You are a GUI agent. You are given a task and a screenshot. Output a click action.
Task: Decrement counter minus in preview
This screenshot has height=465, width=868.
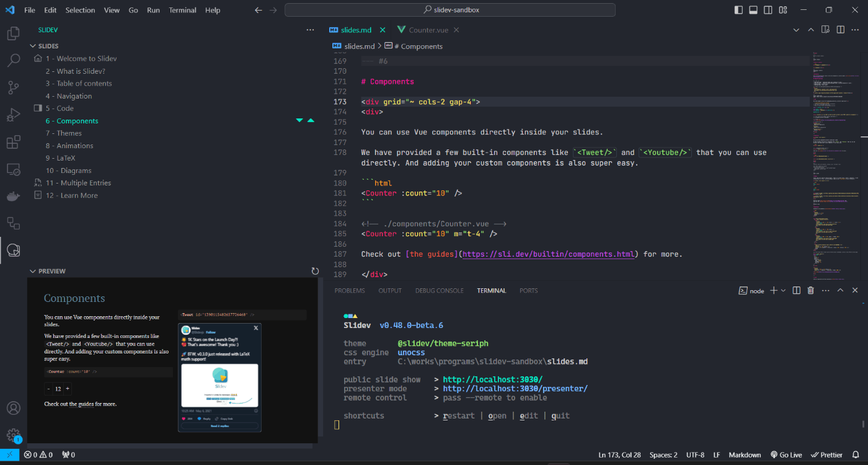(x=48, y=389)
